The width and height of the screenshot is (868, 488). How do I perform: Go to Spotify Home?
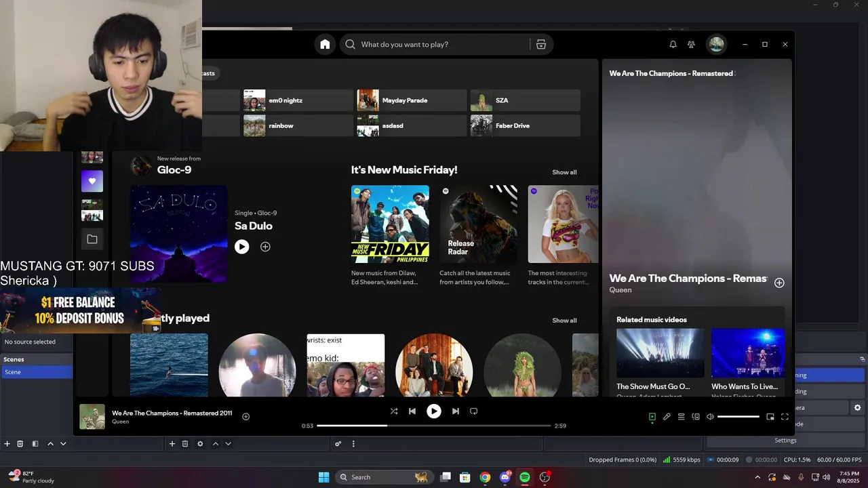coord(325,44)
